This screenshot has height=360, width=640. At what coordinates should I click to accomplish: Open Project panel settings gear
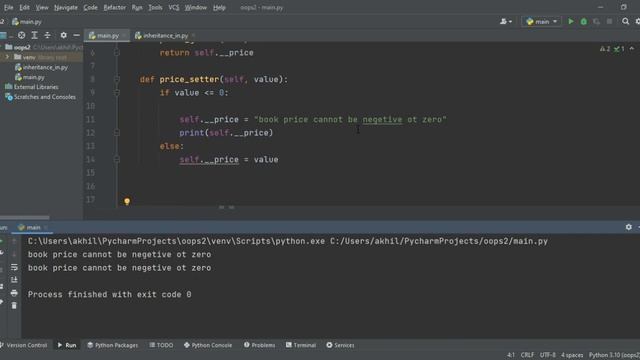tap(63, 36)
